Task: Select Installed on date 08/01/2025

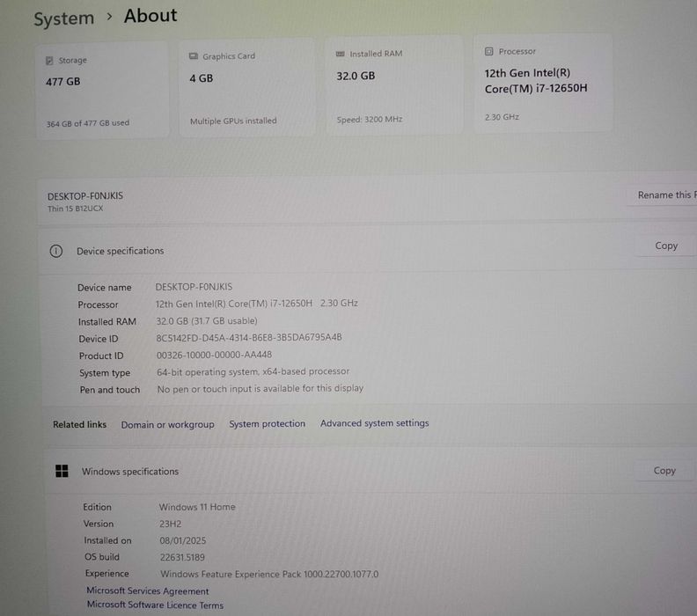Action: [183, 540]
